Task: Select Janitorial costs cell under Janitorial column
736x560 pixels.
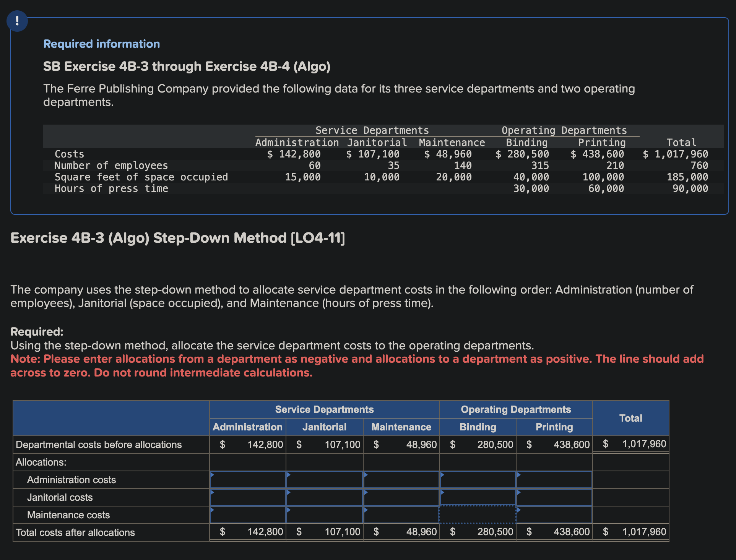Action: 324,497
